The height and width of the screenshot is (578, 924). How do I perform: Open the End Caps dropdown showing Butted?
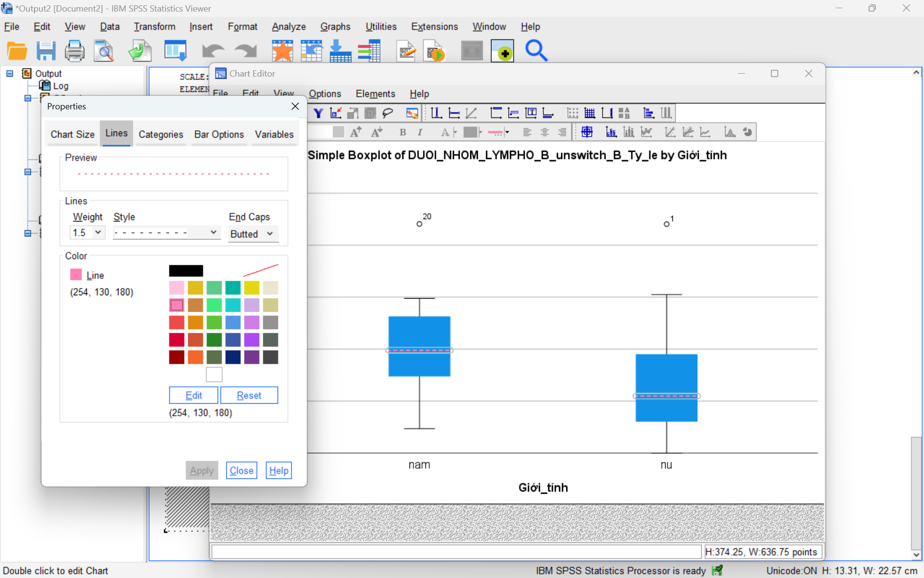click(269, 234)
